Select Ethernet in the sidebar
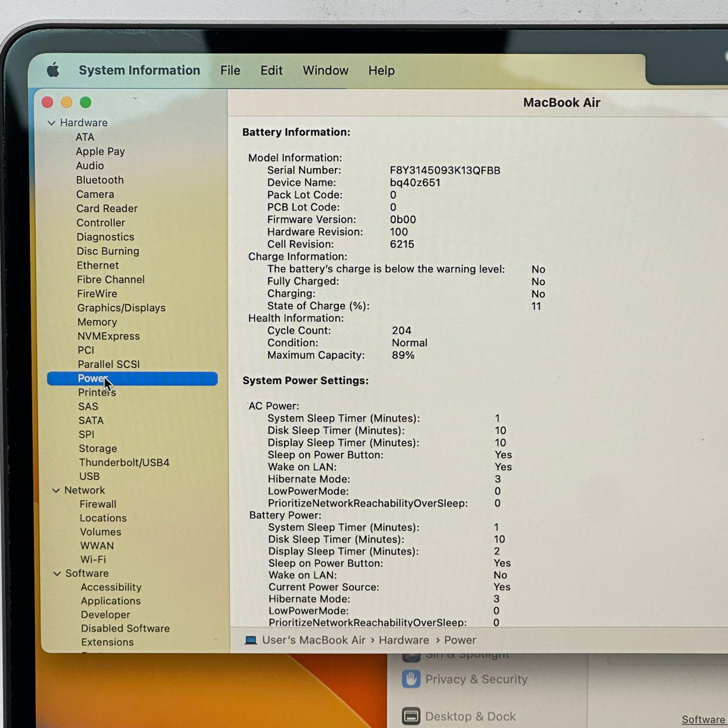This screenshot has width=728, height=728. click(x=98, y=265)
